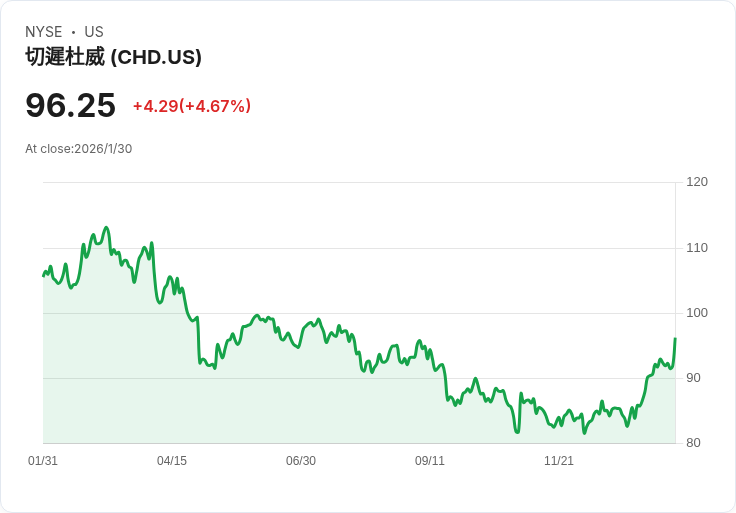Click the 09/11 date on x-axis

tap(430, 461)
